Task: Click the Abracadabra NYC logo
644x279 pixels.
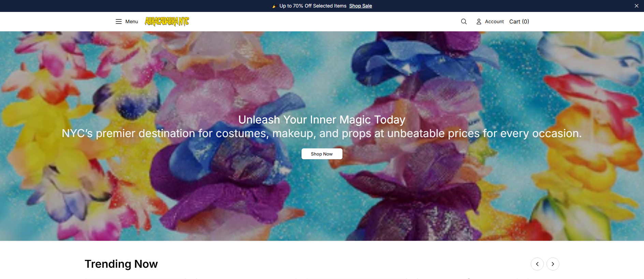Action: pyautogui.click(x=167, y=21)
